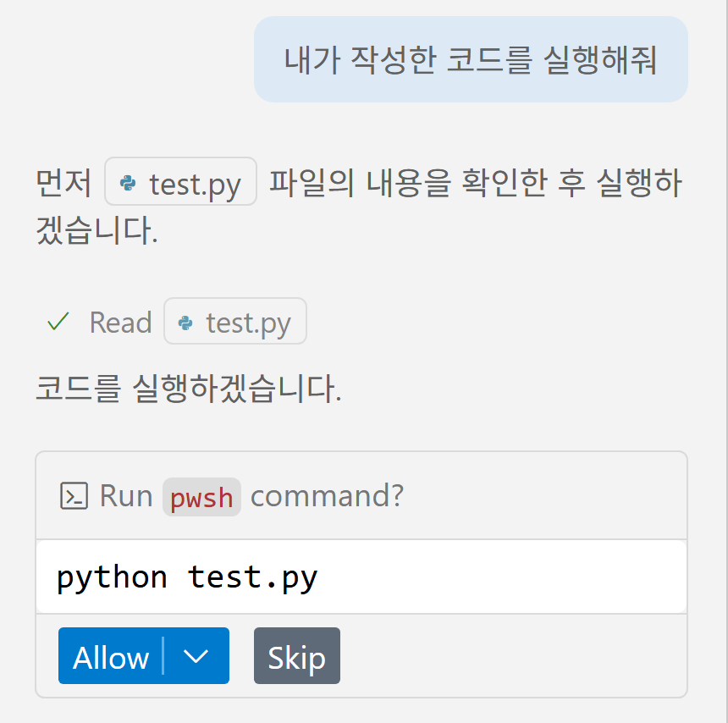Image resolution: width=728 pixels, height=723 pixels.
Task: Click the word 먼저 starting the reply
Action: pos(63,183)
